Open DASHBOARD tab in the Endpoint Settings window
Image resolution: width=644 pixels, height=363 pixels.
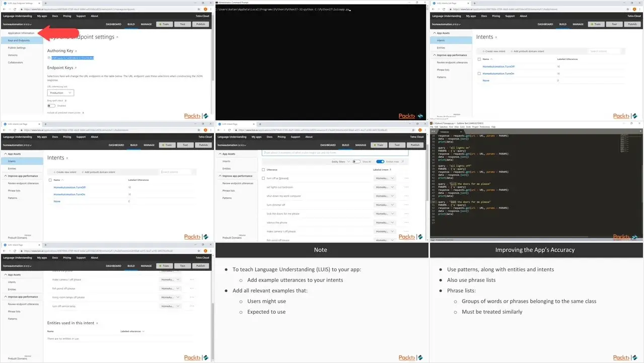(x=113, y=24)
